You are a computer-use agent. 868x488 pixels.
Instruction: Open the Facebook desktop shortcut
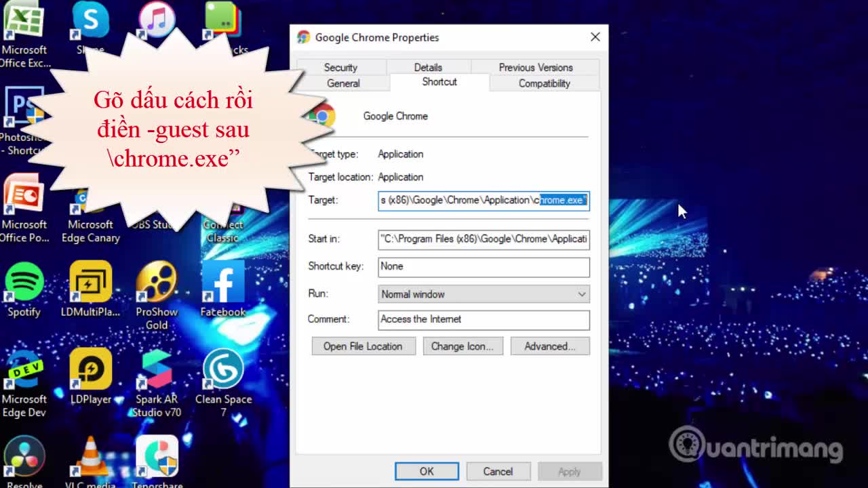click(x=223, y=290)
